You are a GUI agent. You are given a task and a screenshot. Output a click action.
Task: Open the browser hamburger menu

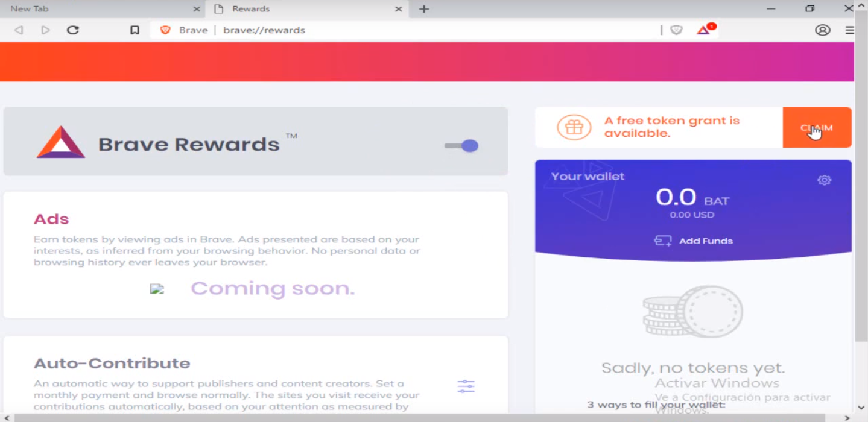click(x=850, y=30)
